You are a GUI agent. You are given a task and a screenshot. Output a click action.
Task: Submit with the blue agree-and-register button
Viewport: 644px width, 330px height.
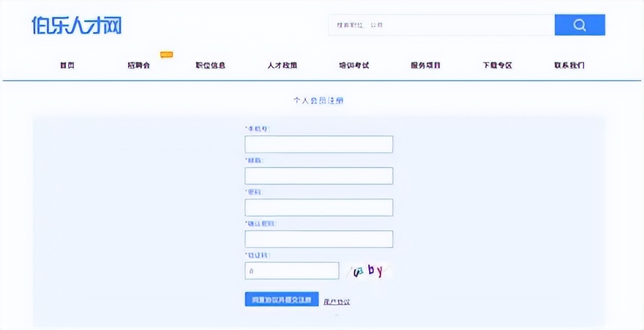pyautogui.click(x=282, y=299)
